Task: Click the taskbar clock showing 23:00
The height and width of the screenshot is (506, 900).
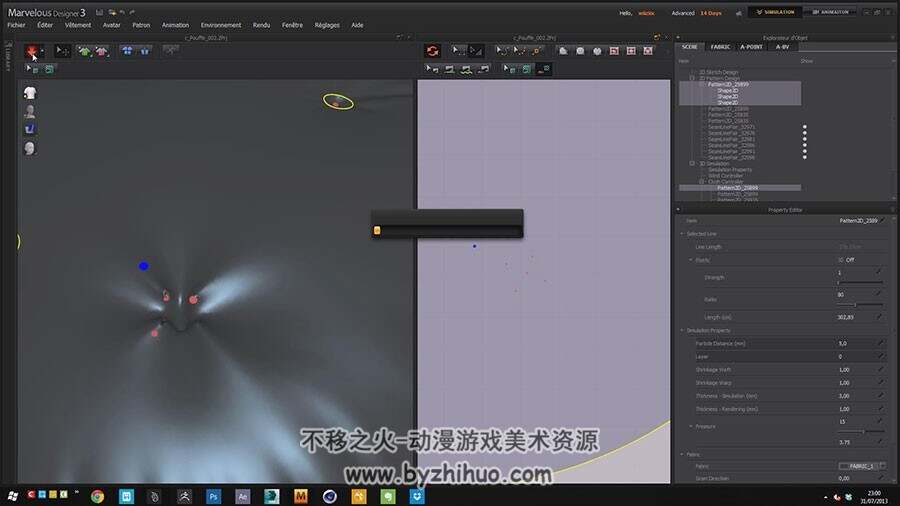Action: click(874, 493)
